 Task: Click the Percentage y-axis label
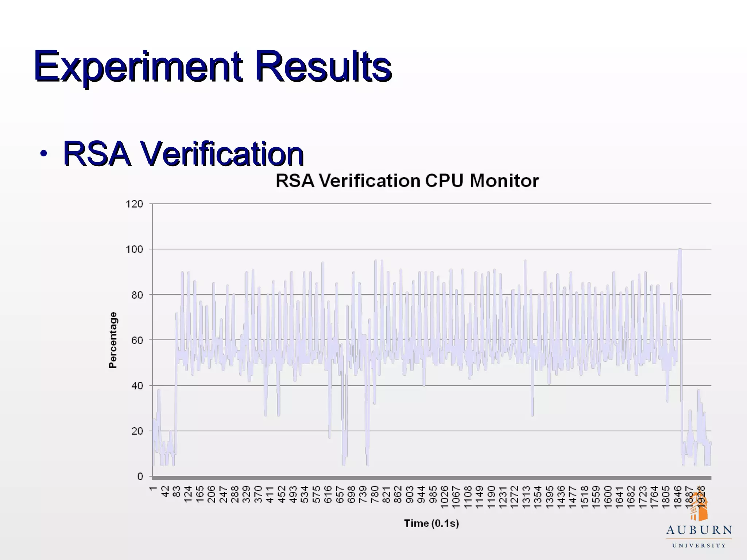click(x=113, y=340)
